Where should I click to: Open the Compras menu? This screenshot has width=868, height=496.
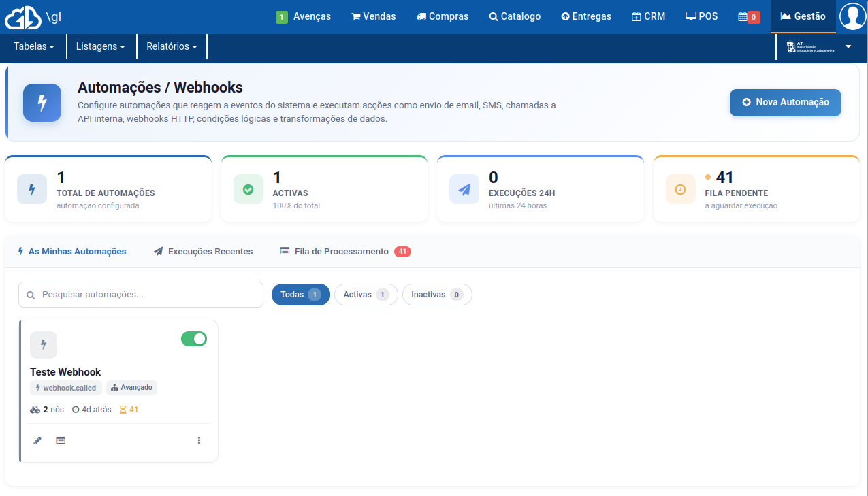443,16
